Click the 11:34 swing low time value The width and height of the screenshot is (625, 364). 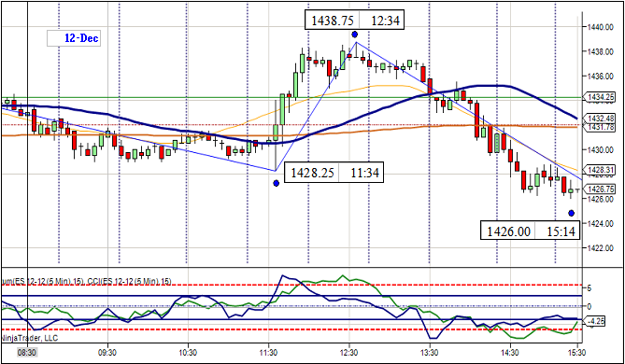[364, 173]
